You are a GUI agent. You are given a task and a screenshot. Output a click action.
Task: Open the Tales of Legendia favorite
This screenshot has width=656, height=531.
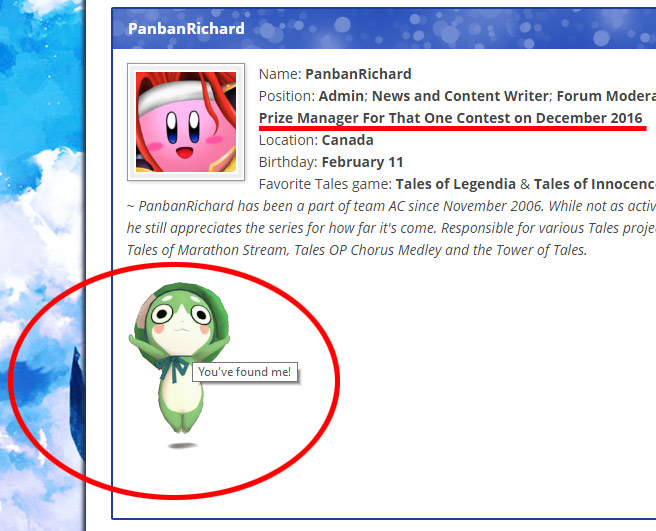tap(456, 184)
